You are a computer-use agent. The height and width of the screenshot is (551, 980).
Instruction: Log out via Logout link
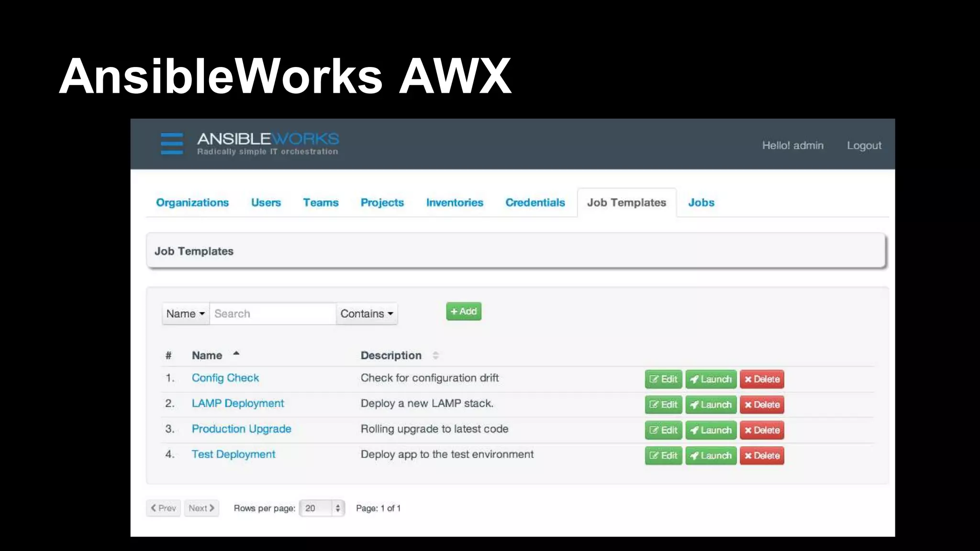pyautogui.click(x=864, y=145)
